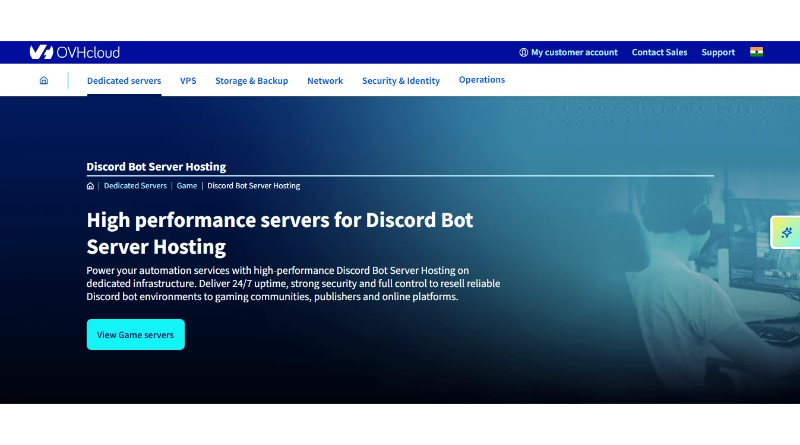Open the VPS menu item
This screenshot has width=800, height=445.
coord(188,81)
